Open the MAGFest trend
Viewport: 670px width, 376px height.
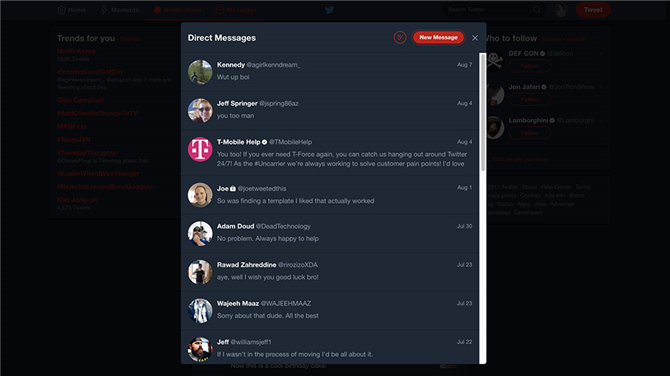tap(71, 126)
